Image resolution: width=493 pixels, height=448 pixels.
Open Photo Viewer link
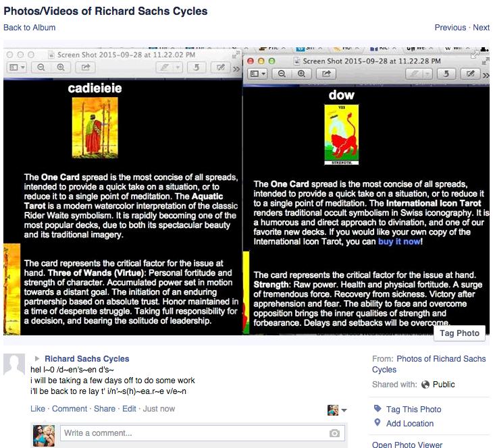[x=407, y=444]
